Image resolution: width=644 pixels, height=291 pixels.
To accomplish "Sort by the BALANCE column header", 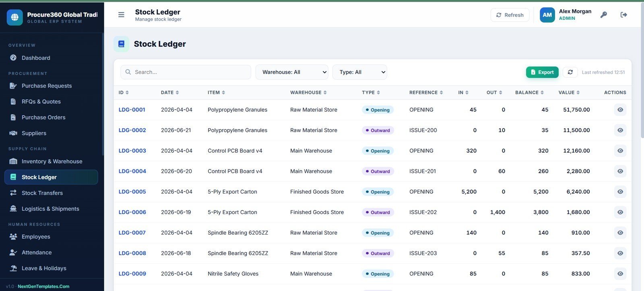I will 529,92.
